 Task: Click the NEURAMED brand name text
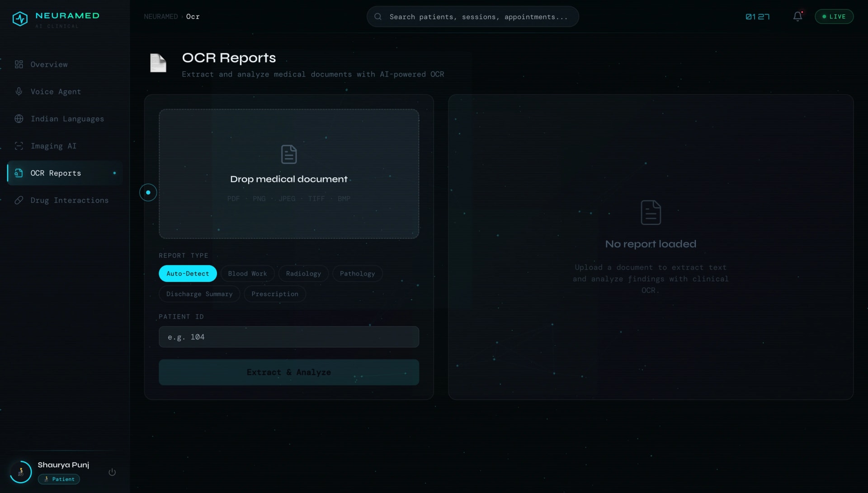click(67, 15)
